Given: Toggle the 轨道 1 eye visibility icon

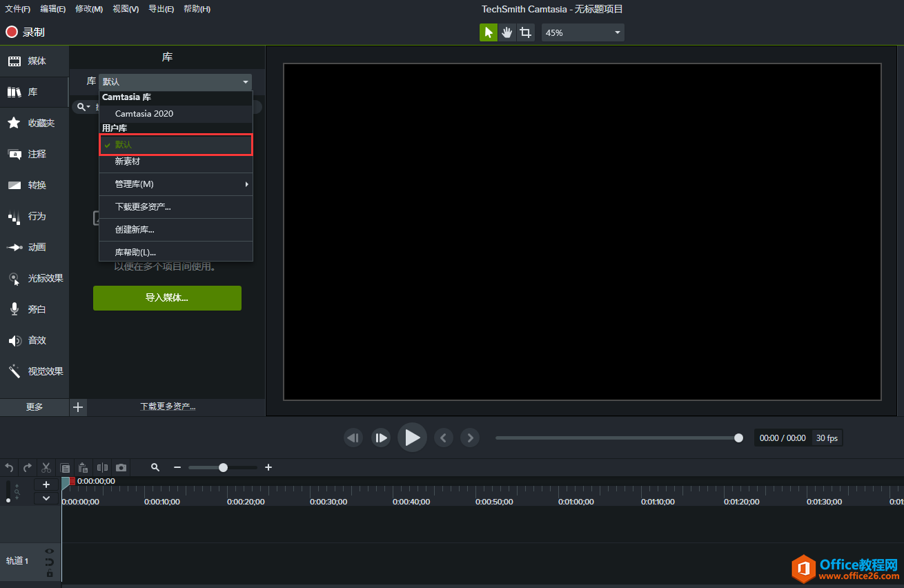Looking at the screenshot, I should point(50,551).
